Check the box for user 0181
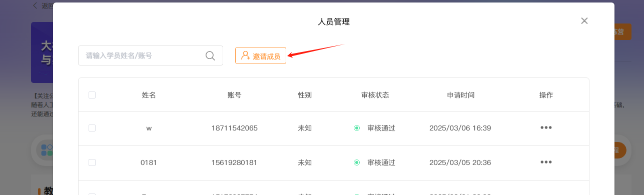Viewport: 644px width, 195px height. coord(92,162)
